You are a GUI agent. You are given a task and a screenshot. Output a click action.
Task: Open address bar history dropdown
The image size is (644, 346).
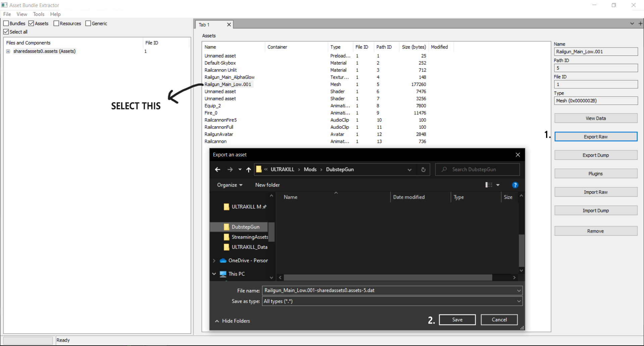coord(410,169)
